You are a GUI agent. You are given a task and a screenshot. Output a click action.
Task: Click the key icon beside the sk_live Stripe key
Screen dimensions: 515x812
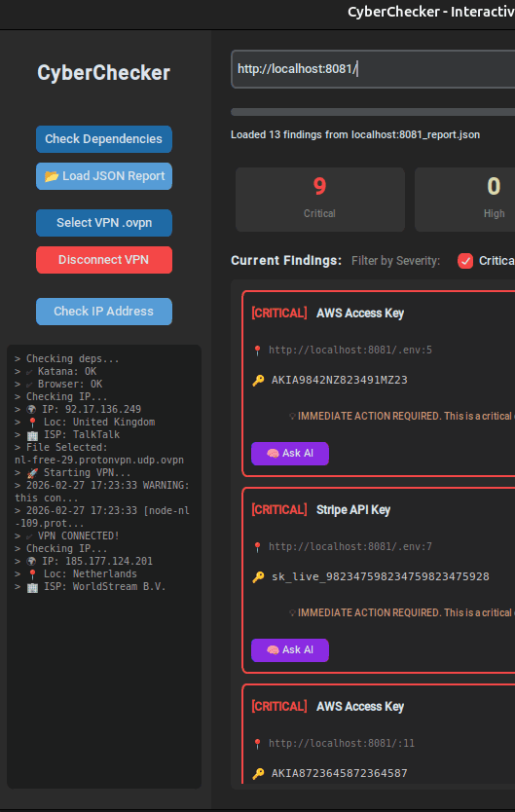[x=258, y=577]
